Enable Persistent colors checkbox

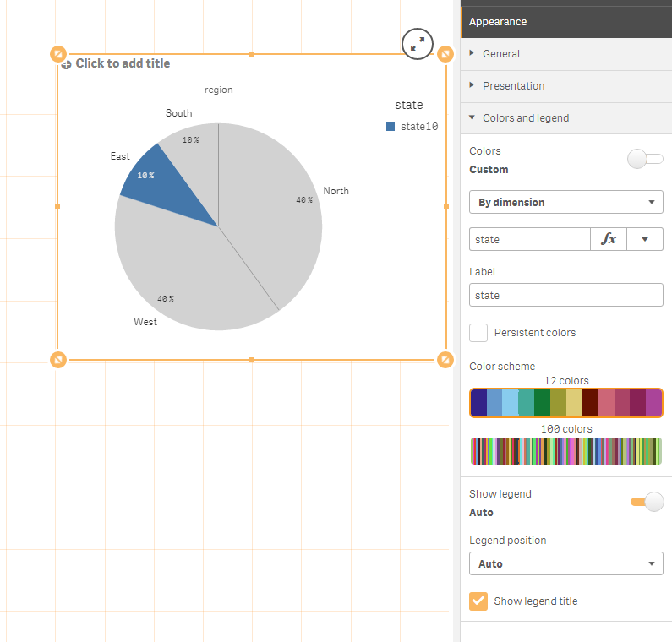point(478,332)
